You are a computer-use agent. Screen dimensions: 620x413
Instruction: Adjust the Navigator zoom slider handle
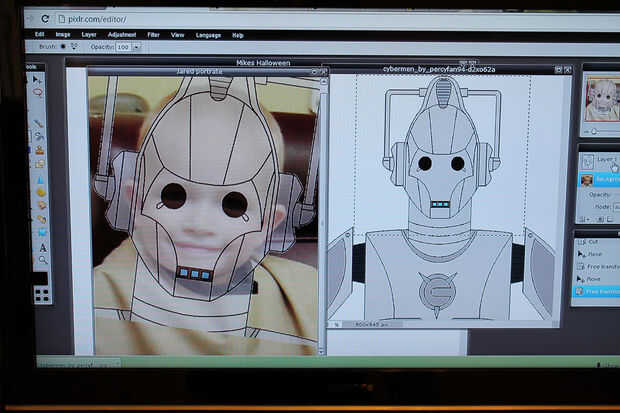(x=594, y=131)
